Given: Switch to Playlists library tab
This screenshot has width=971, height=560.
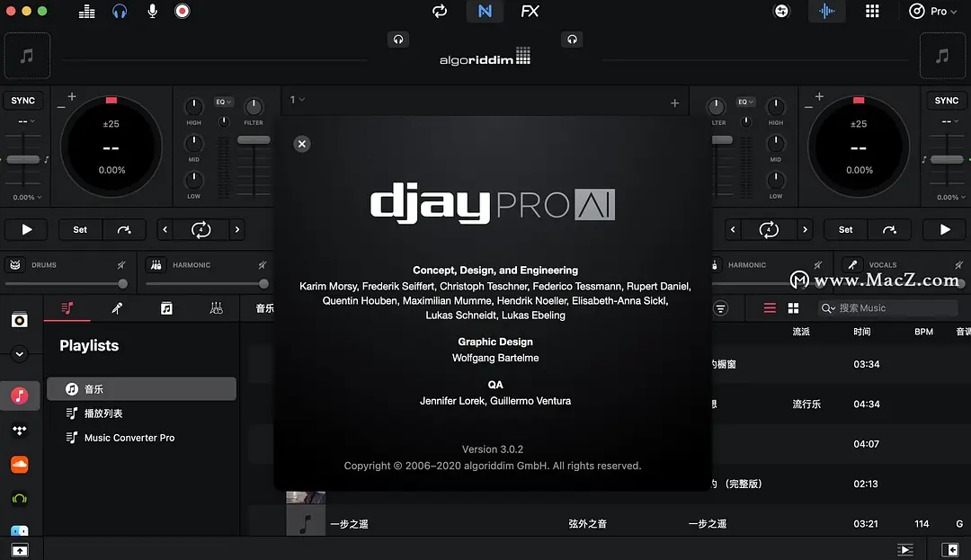Looking at the screenshot, I should pos(67,308).
